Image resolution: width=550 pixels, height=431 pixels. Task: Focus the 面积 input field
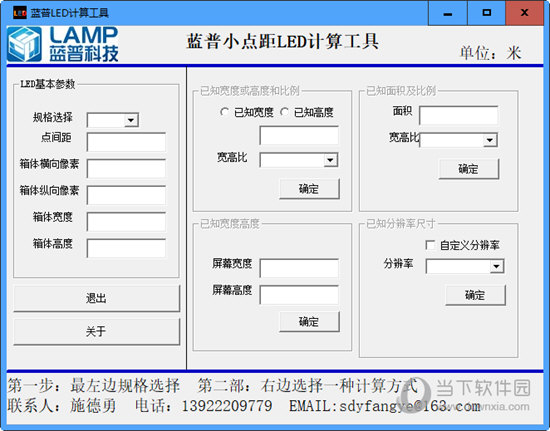click(458, 115)
